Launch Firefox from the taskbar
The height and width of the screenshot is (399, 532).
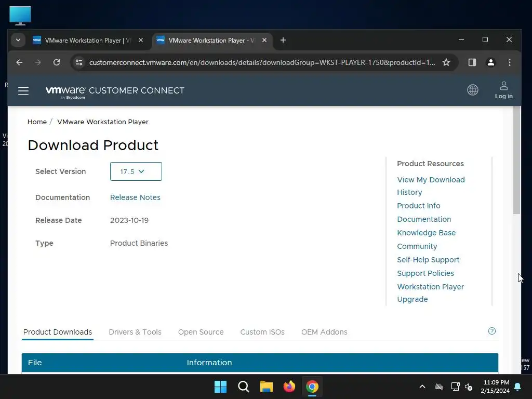(289, 387)
